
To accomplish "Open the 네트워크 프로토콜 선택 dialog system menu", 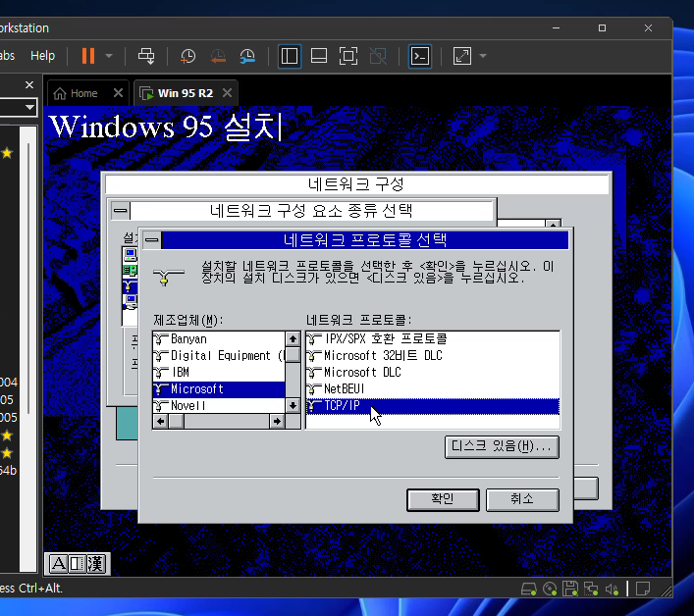I will [x=152, y=240].
